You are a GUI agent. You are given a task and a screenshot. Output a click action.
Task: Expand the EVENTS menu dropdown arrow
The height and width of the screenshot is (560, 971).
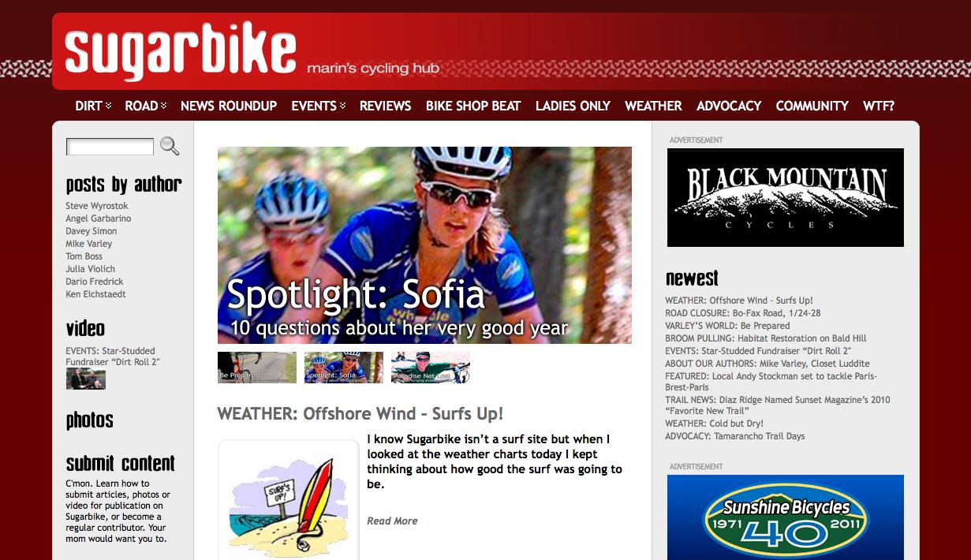(x=342, y=106)
